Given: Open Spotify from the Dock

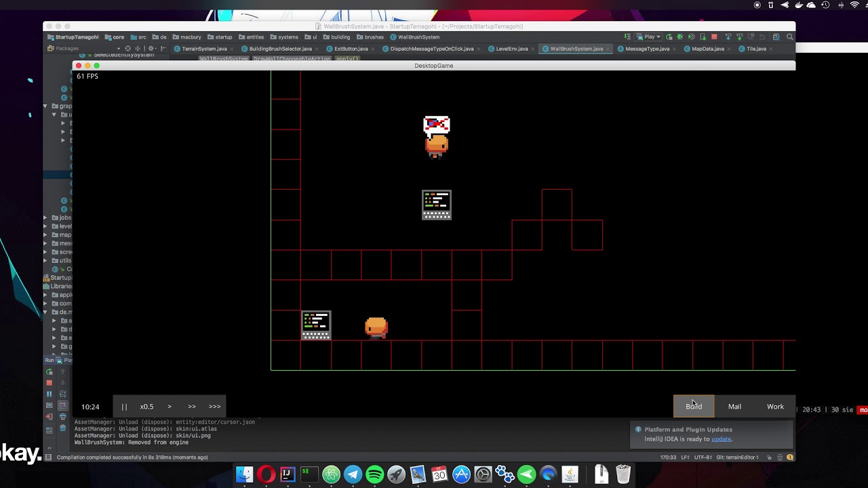Looking at the screenshot, I should [374, 474].
